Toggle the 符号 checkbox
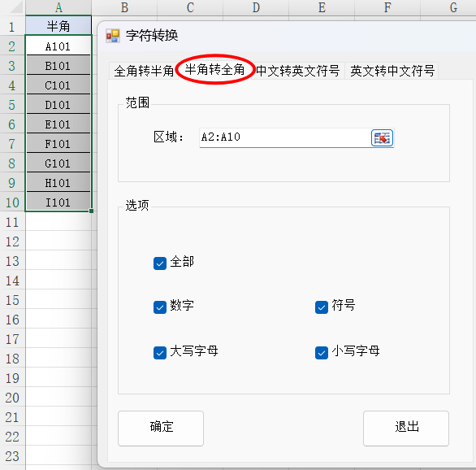Viewport: 476px width, 470px height. [322, 307]
